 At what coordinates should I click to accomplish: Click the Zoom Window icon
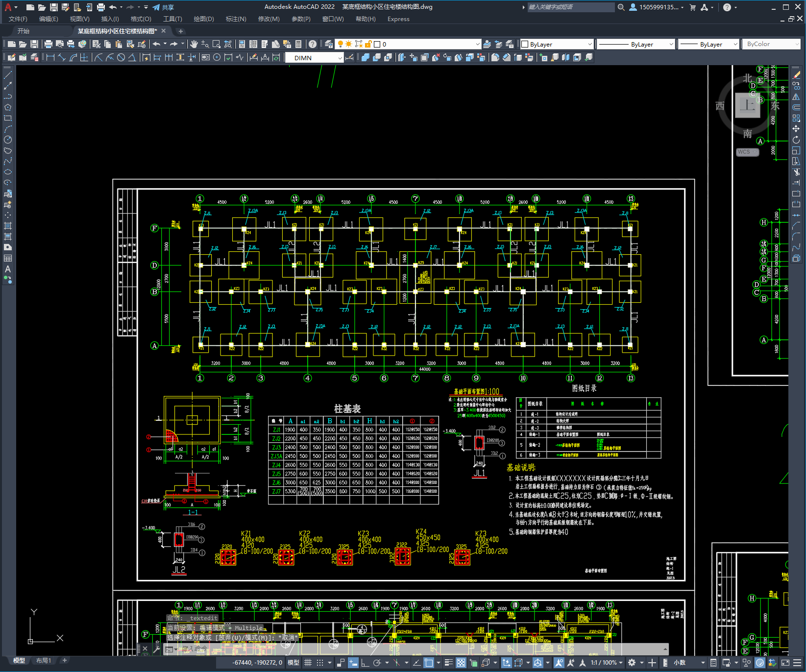[216, 44]
